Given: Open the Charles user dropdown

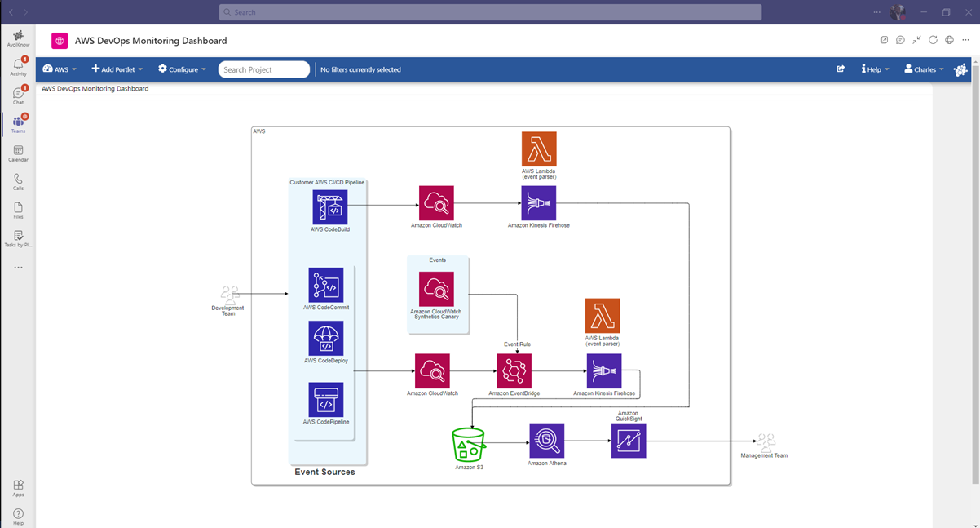Looking at the screenshot, I should click(924, 69).
